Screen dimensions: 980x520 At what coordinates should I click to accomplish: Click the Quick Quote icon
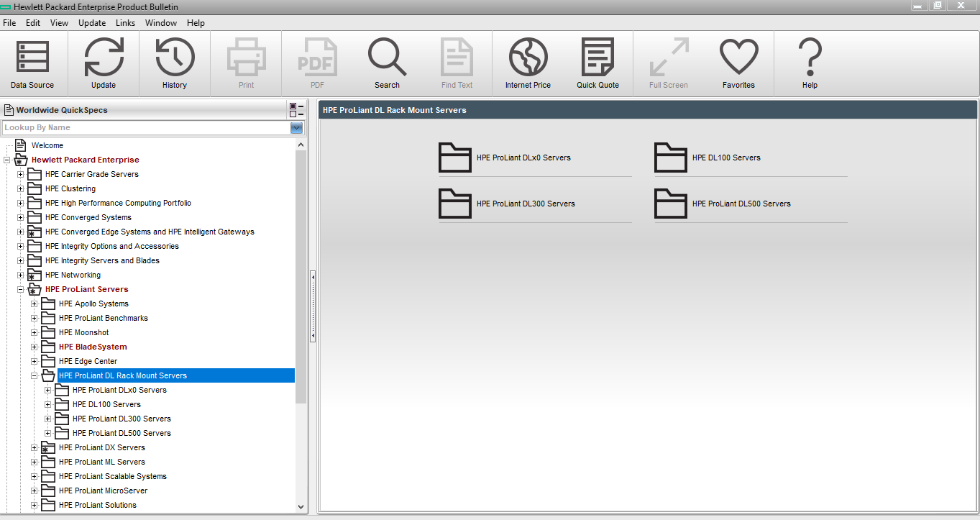click(x=597, y=57)
